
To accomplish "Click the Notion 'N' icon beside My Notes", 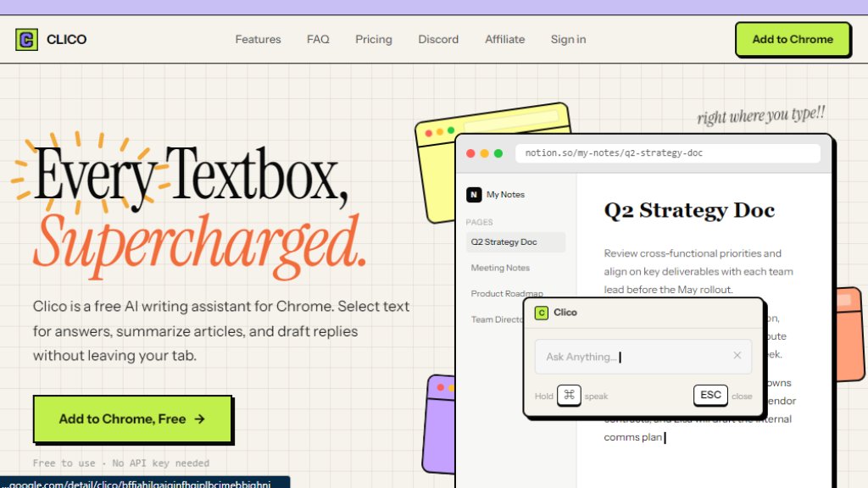I will point(474,195).
